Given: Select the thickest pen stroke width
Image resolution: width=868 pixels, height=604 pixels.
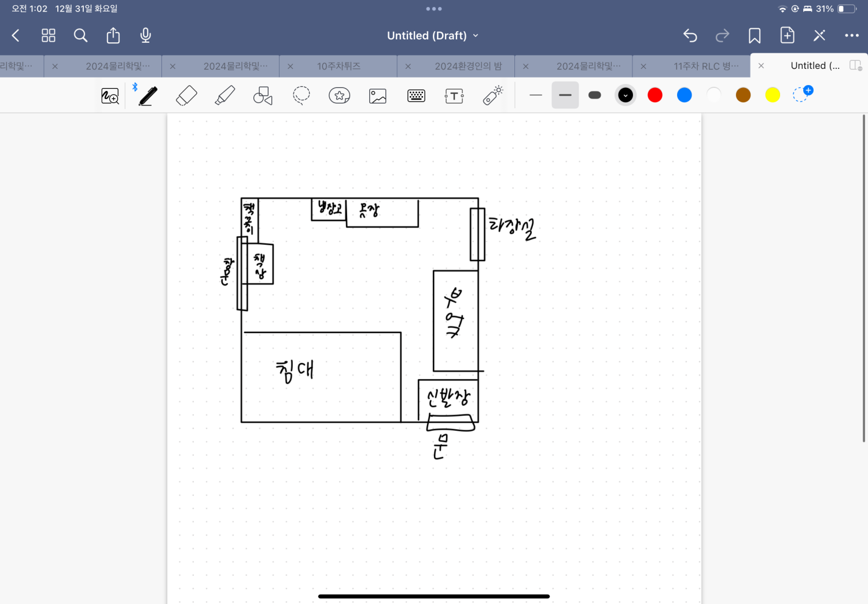Looking at the screenshot, I should (x=595, y=95).
